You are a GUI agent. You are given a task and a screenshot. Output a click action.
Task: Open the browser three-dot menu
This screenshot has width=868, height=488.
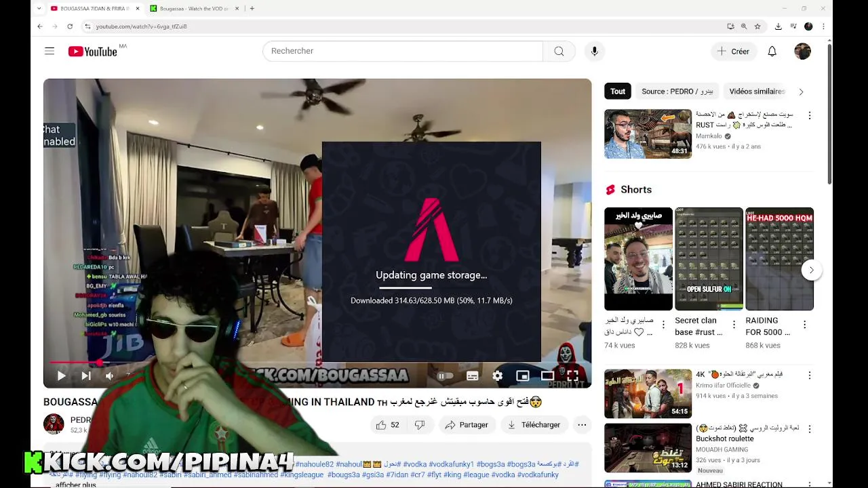coord(823,26)
